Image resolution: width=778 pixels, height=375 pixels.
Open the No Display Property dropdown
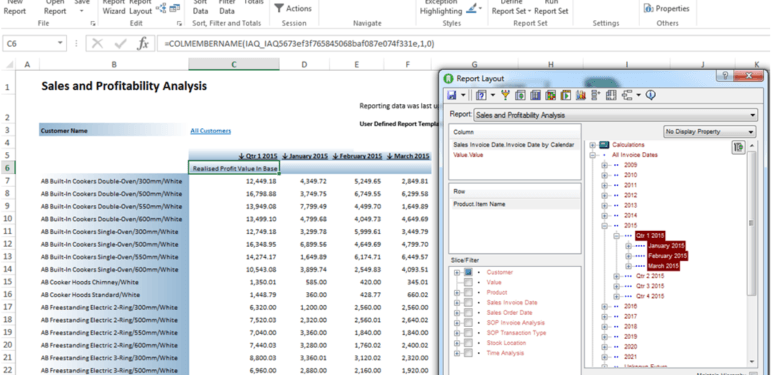coord(751,132)
